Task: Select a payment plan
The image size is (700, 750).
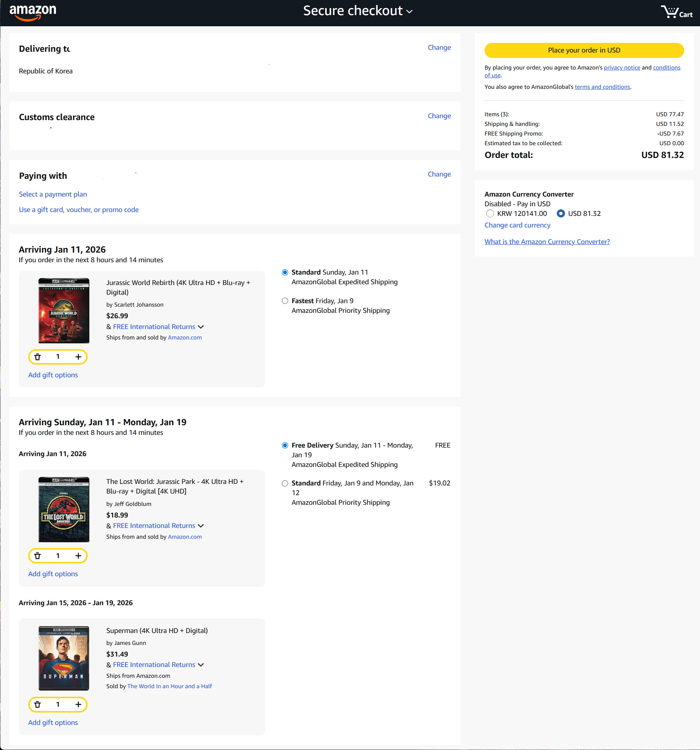Action: pos(53,194)
